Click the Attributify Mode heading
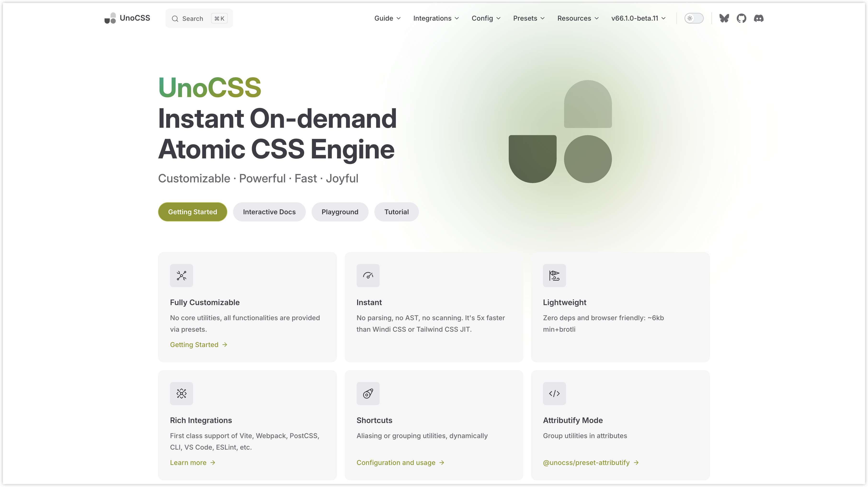Viewport: 868px width, 487px height. point(573,420)
